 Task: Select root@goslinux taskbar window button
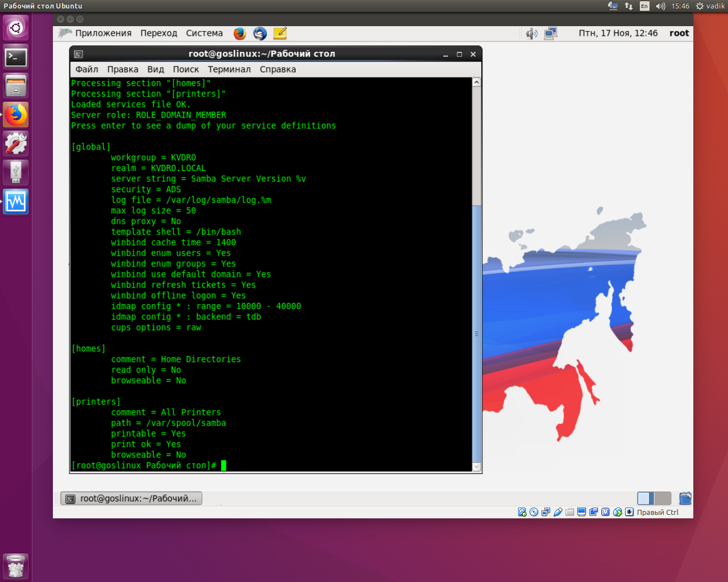pyautogui.click(x=132, y=498)
